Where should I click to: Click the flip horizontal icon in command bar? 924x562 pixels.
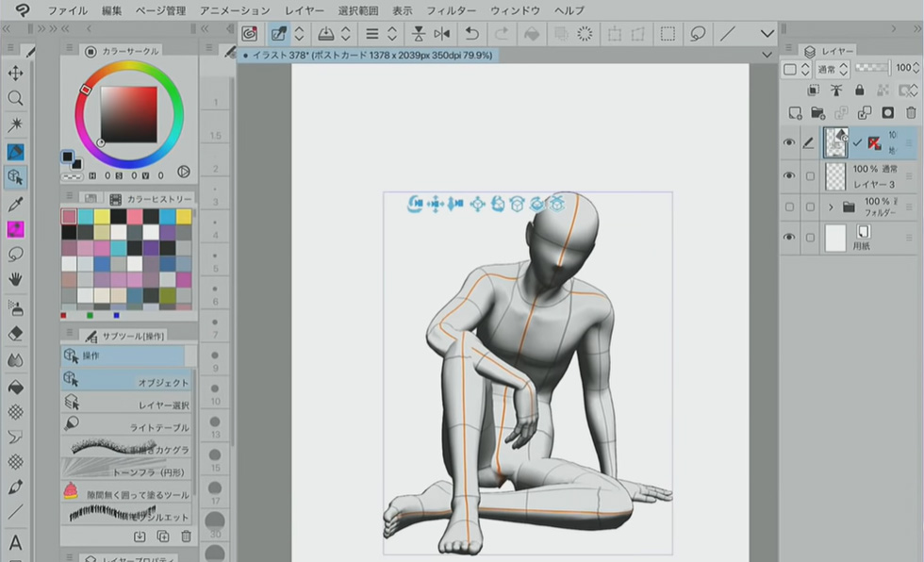coord(441,34)
